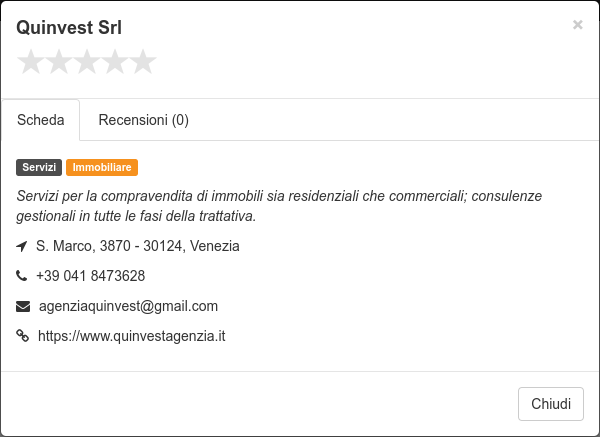Viewport: 600px width, 437px height.
Task: Click the email envelope icon
Action: pos(23,307)
